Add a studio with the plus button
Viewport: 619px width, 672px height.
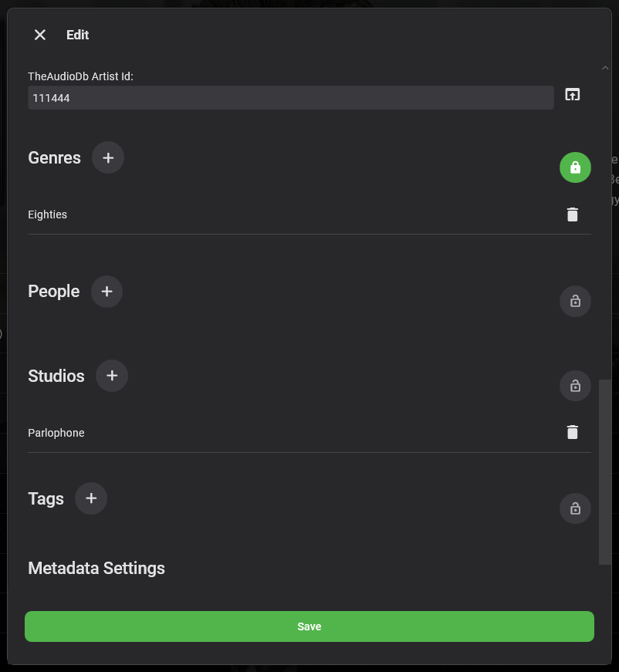112,376
